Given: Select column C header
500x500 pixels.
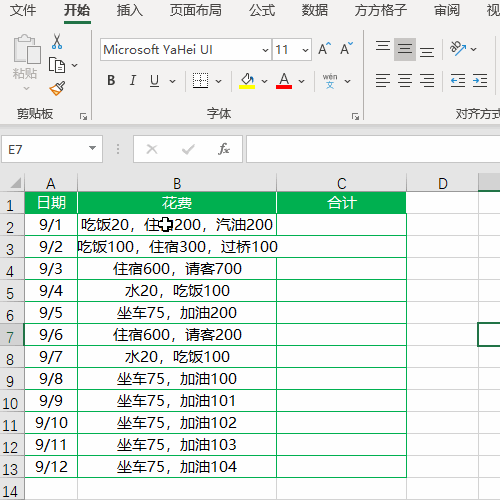Looking at the screenshot, I should coord(342,183).
